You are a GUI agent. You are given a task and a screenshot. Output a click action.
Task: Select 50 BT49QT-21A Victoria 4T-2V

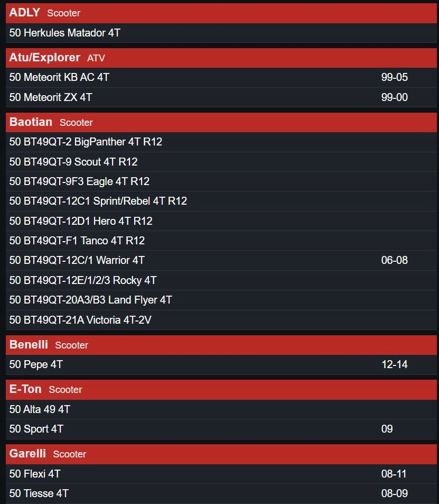[x=221, y=320]
